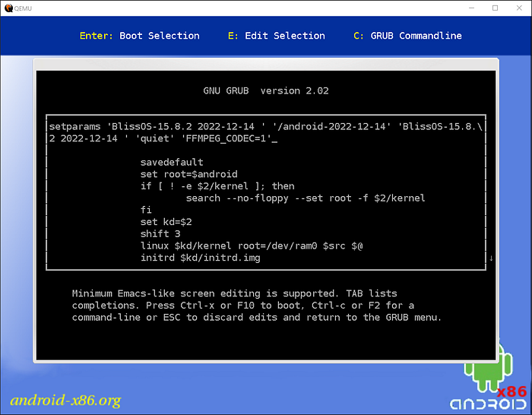Click the 'FFMPEG_CODEC=1' parameter text
This screenshot has width=532, height=415.
[x=228, y=138]
